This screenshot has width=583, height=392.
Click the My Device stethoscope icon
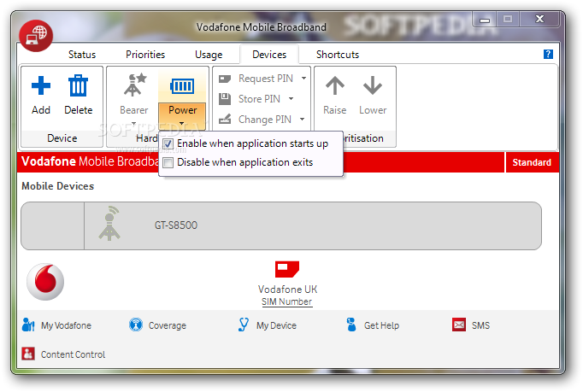(x=243, y=325)
